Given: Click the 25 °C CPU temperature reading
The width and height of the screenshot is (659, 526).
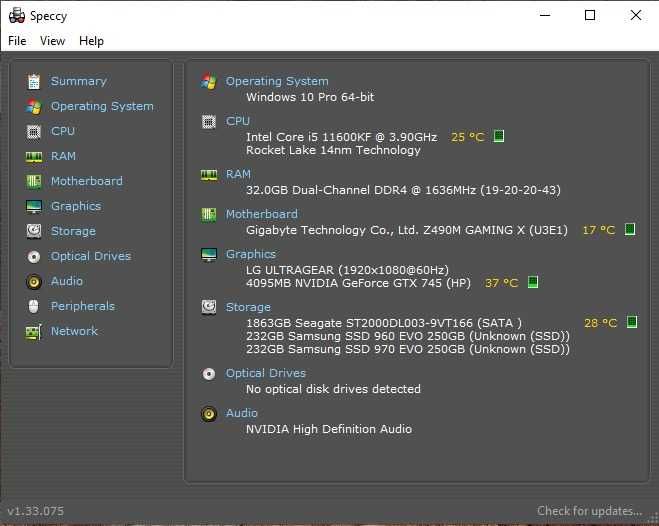Looking at the screenshot, I should pos(467,137).
